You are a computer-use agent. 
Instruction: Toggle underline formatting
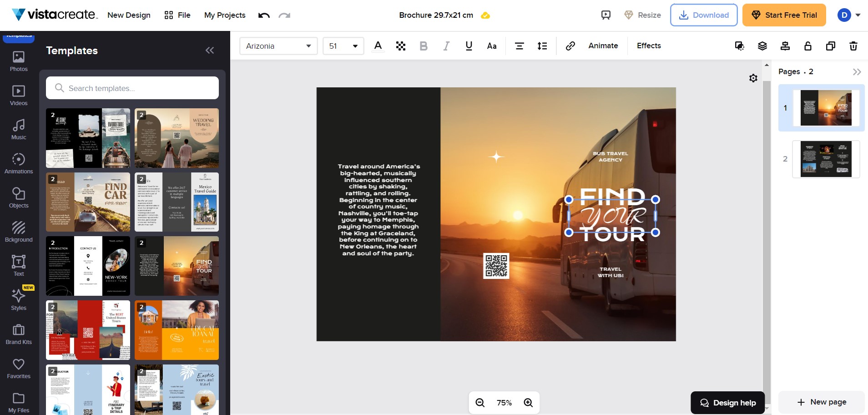[x=469, y=46]
